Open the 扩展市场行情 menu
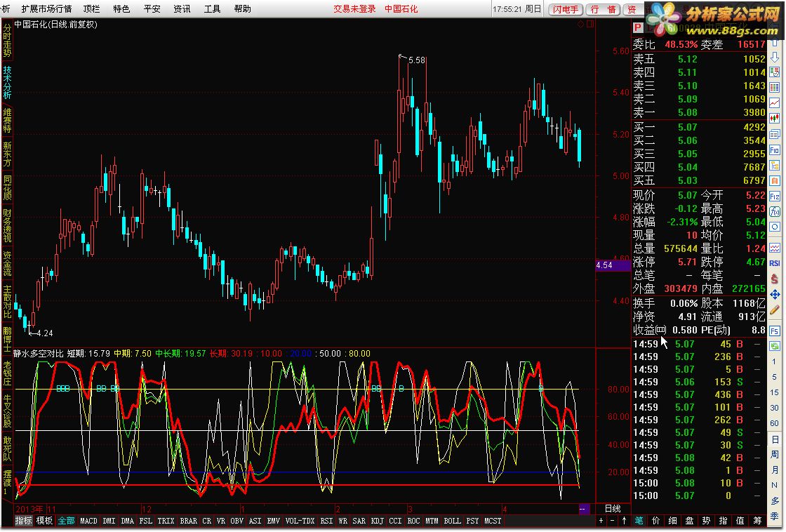Image resolution: width=786 pixels, height=532 pixels. pyautogui.click(x=46, y=9)
